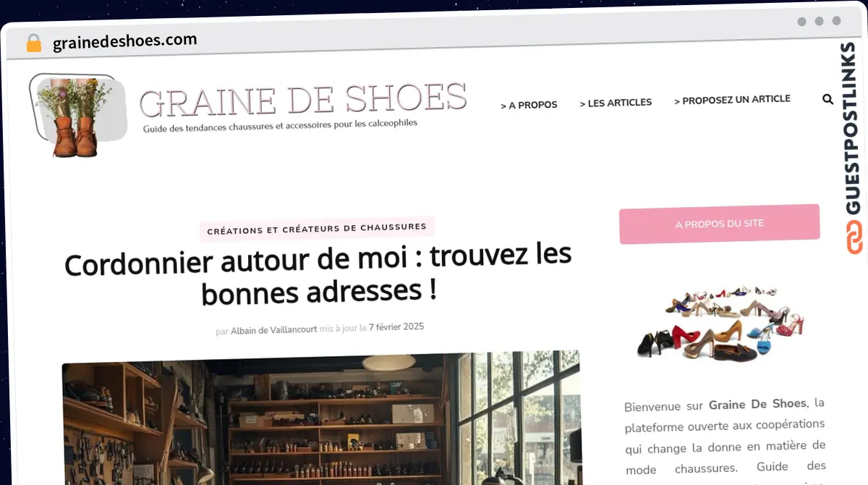
Task: Click the colorful shoes circle image
Action: click(x=720, y=324)
